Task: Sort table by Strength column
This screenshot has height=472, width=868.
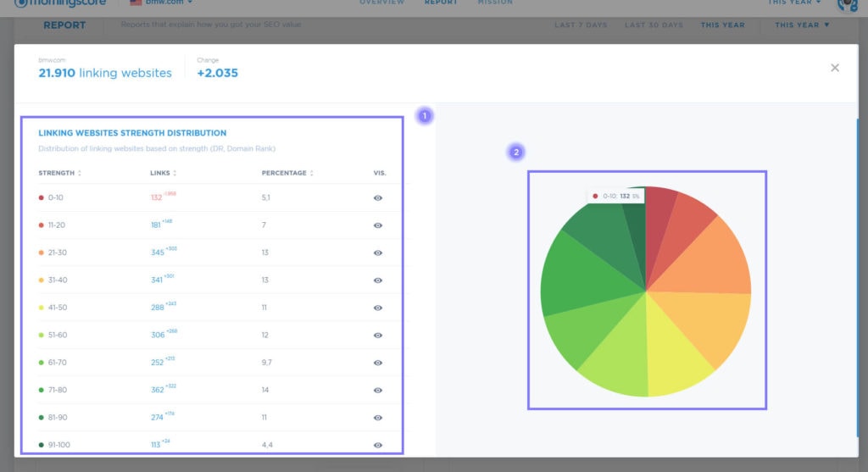Action: pos(60,173)
